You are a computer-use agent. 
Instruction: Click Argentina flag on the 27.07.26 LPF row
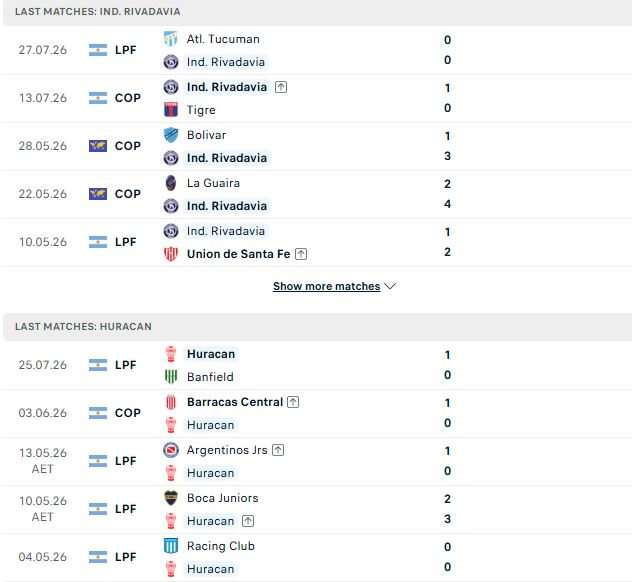tap(98, 50)
